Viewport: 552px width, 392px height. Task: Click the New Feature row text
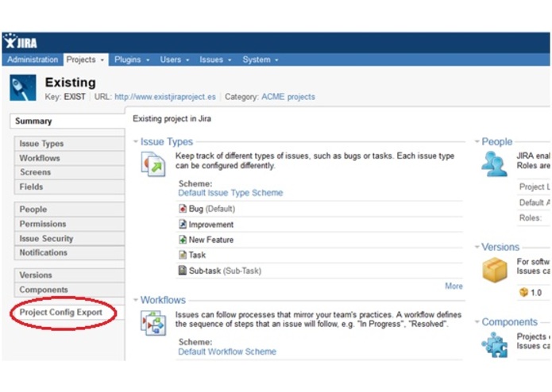click(211, 240)
